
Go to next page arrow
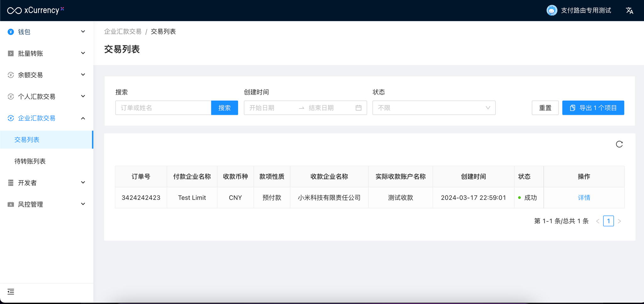click(x=619, y=221)
